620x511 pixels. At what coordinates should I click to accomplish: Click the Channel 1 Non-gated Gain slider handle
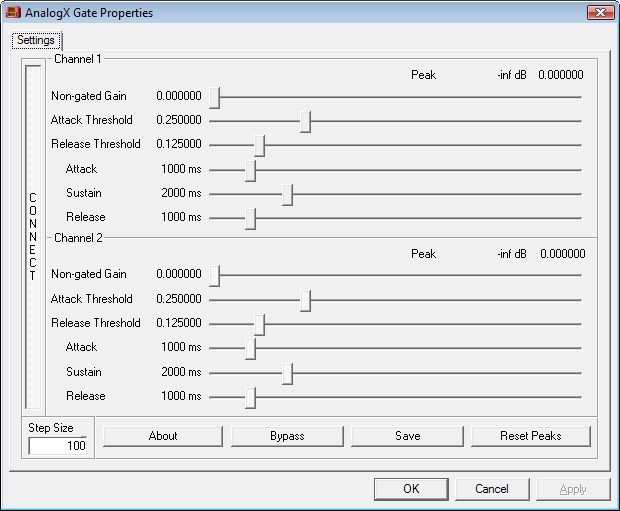(x=214, y=97)
